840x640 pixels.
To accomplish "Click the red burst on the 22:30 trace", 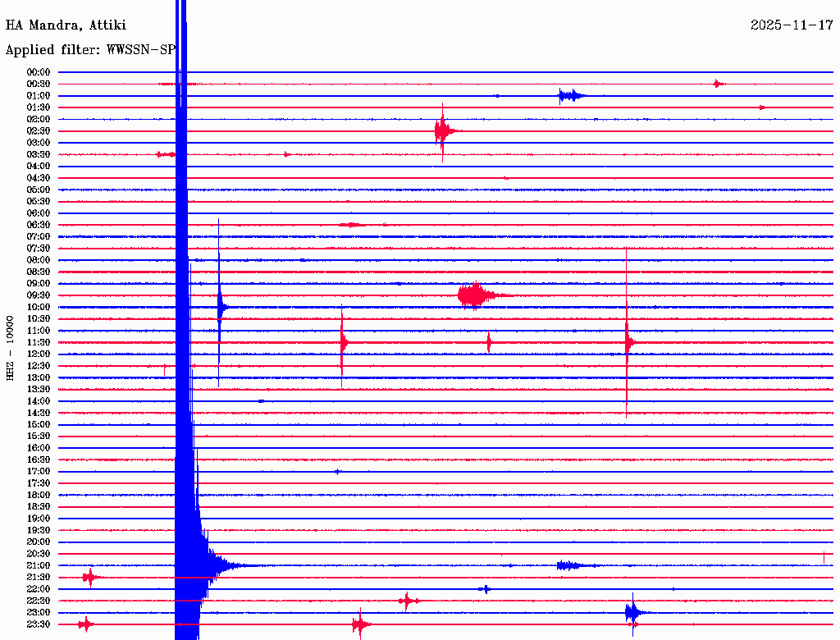I will (x=409, y=601).
